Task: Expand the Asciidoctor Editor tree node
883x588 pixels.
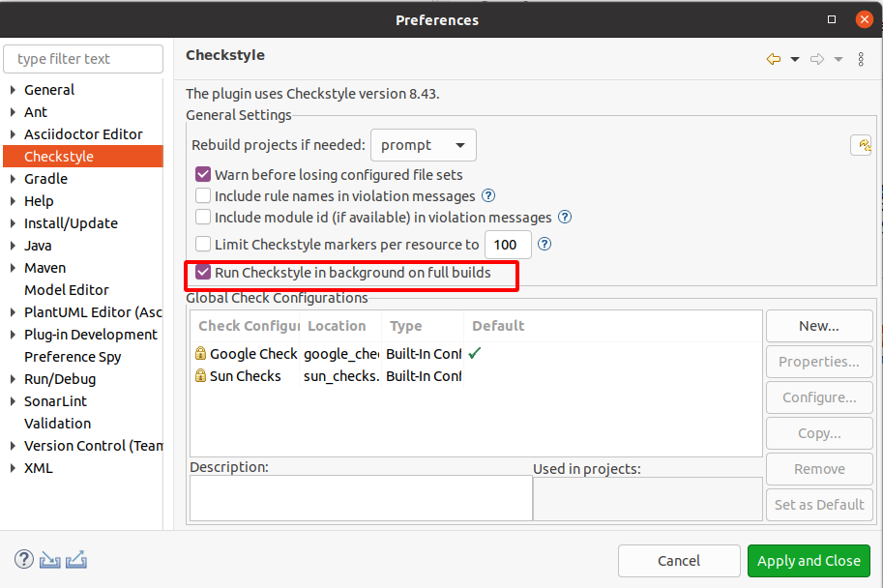Action: pyautogui.click(x=13, y=134)
